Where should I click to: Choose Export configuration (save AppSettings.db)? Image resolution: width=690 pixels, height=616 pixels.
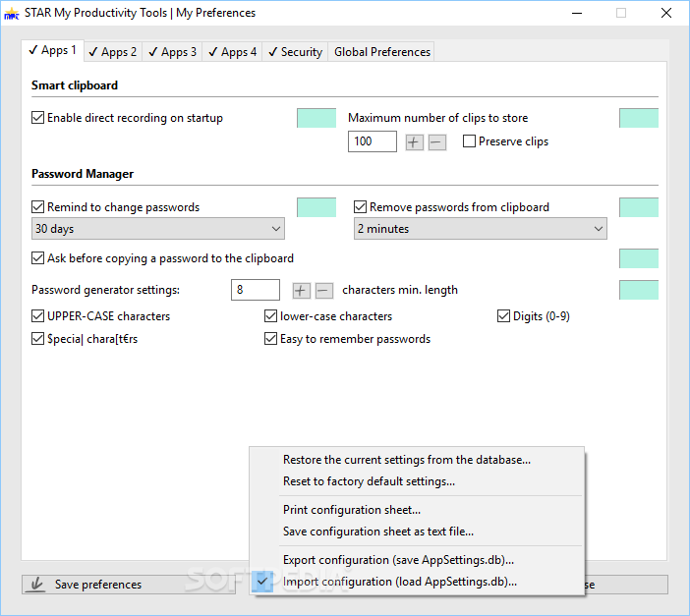417,560
